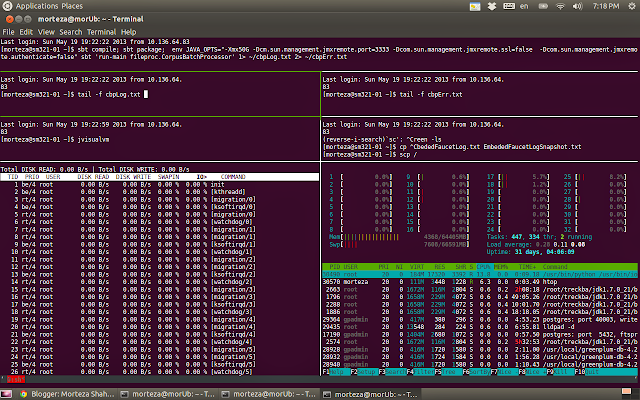
Task: Focus the pane with the 'scp /' prompt
Action: pos(480,139)
